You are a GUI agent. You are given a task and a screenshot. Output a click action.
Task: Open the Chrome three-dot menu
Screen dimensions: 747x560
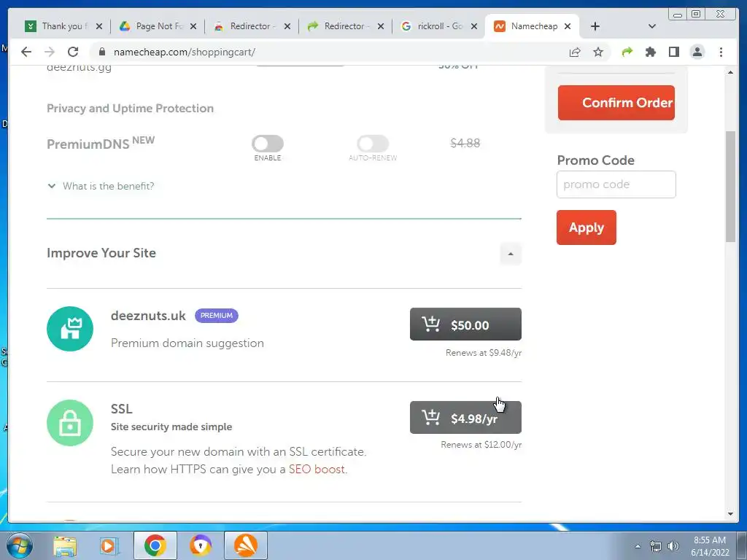click(721, 52)
